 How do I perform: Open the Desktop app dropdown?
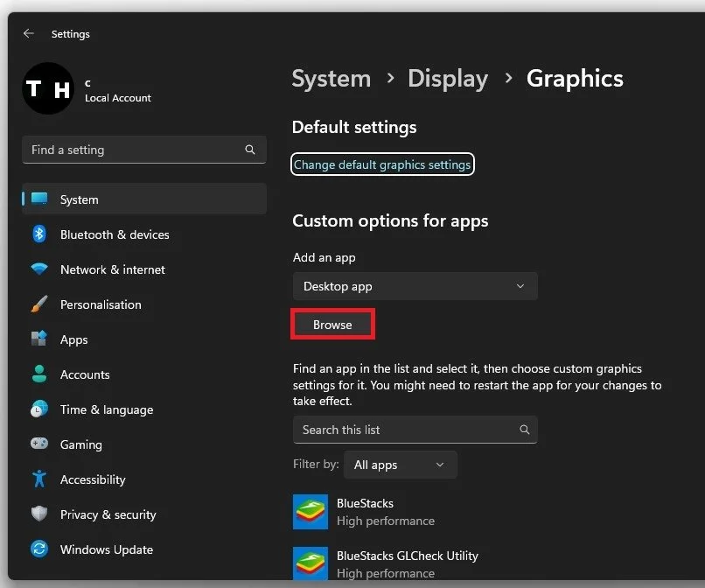(415, 285)
